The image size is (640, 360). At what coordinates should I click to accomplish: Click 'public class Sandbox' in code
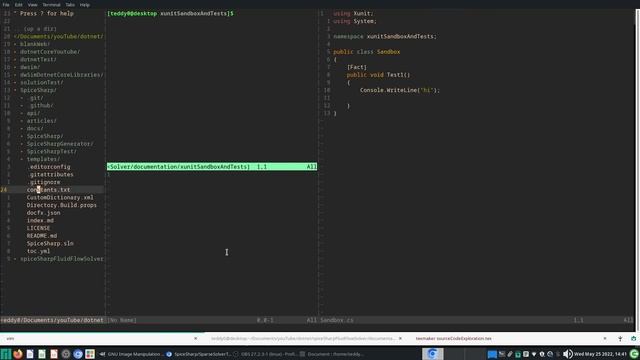[x=367, y=52]
